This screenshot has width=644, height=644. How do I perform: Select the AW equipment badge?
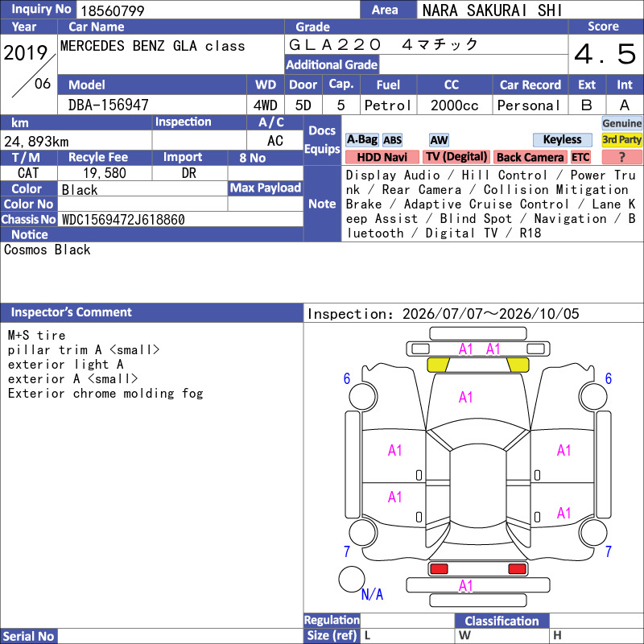click(439, 140)
